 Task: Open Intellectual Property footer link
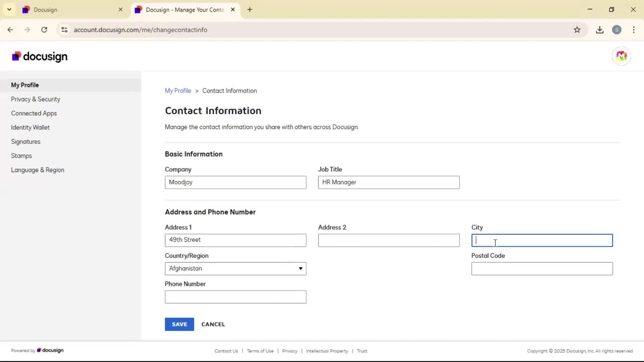point(327,351)
